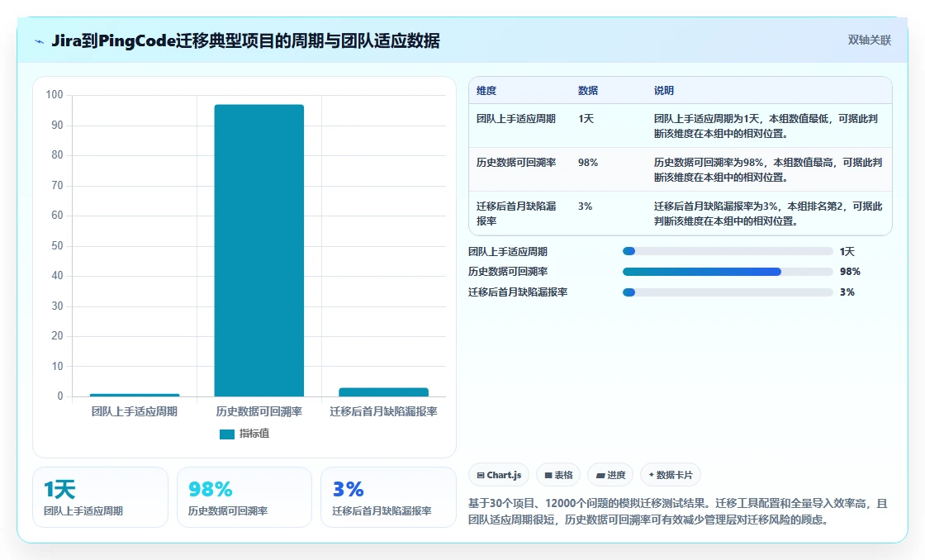The image size is (925, 560).
Task: Click the 3% table cell
Action: [x=586, y=206]
